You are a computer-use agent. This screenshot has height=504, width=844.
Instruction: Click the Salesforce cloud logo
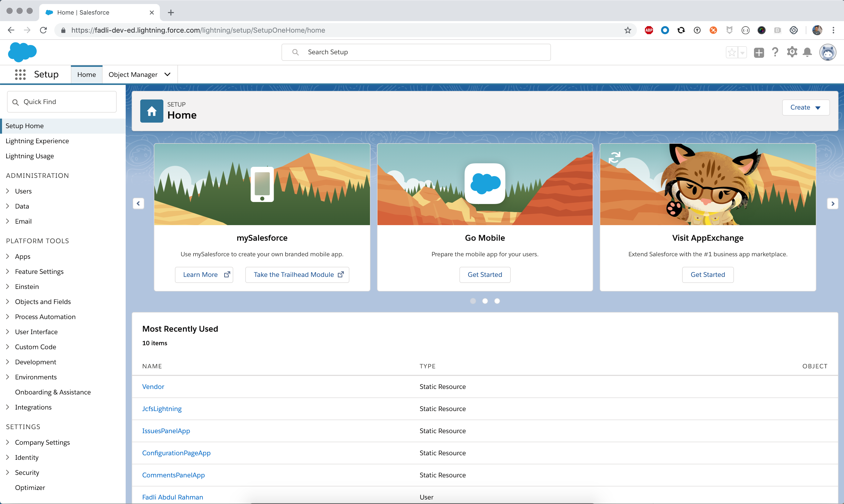click(22, 52)
